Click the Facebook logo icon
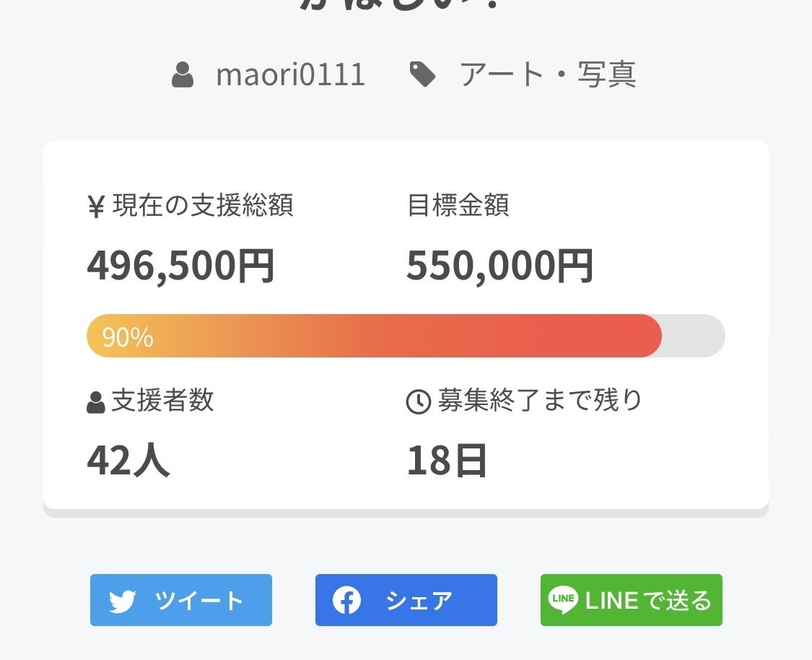 pyautogui.click(x=346, y=600)
